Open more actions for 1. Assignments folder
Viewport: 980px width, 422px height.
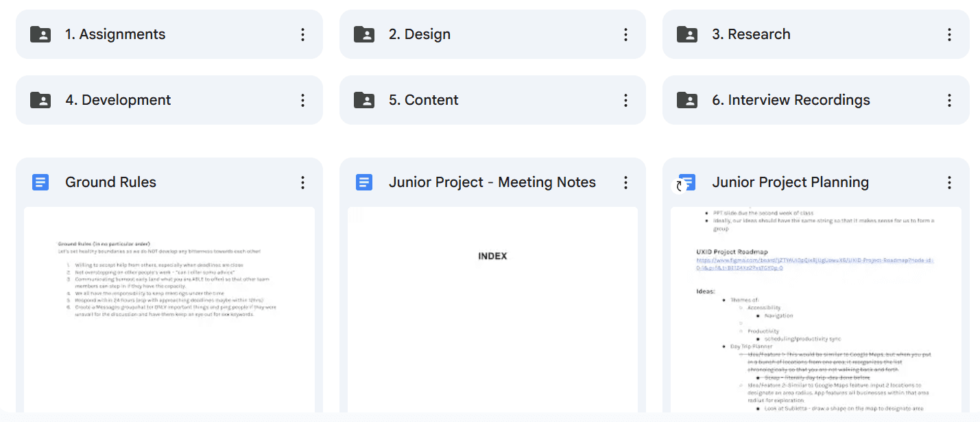[x=302, y=34]
